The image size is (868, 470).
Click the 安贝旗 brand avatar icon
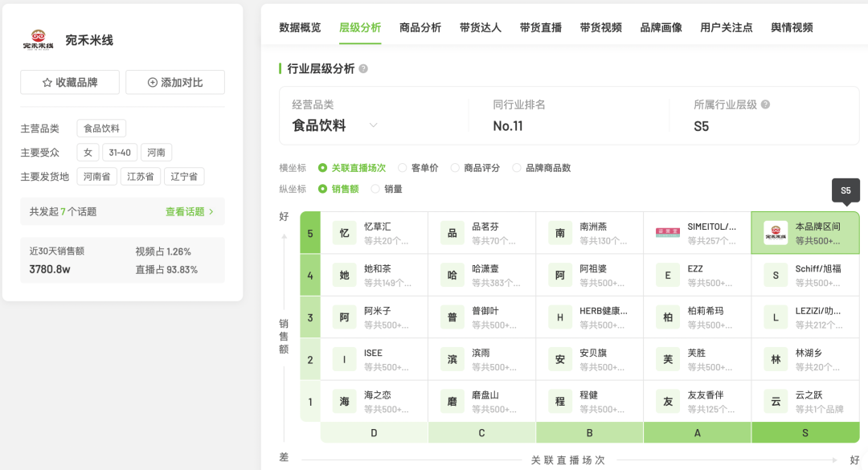(560, 359)
